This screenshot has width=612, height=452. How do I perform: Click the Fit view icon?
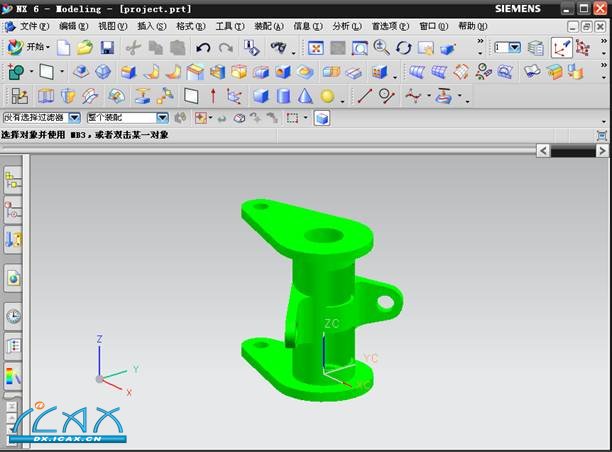pos(315,48)
